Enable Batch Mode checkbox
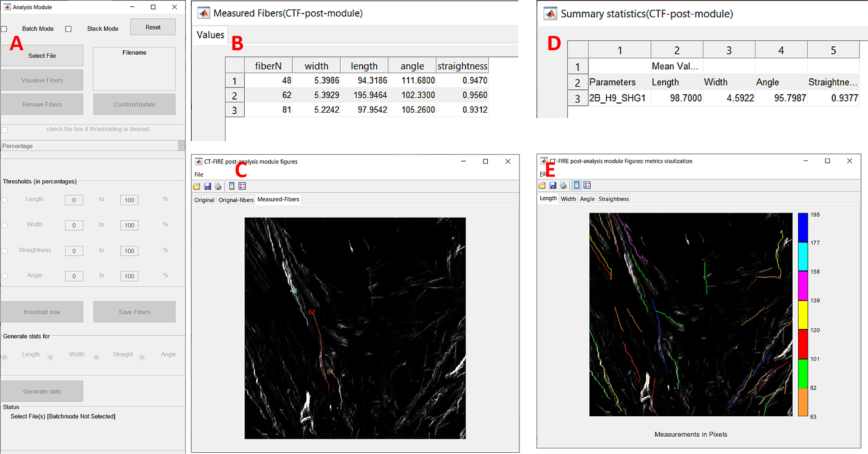Image resolution: width=868 pixels, height=454 pixels. tap(4, 29)
